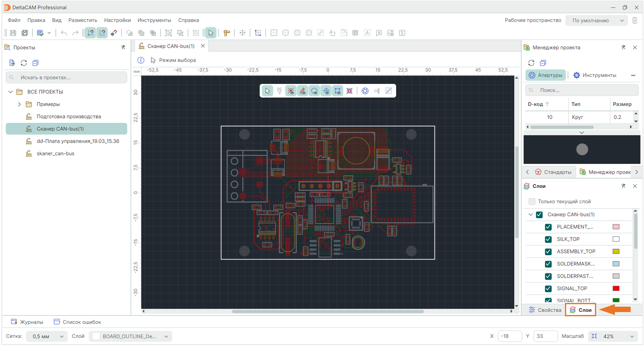This screenshot has height=347, width=644.
Task: Open the 'Инструменты' menu in the menu bar
Action: (x=154, y=20)
